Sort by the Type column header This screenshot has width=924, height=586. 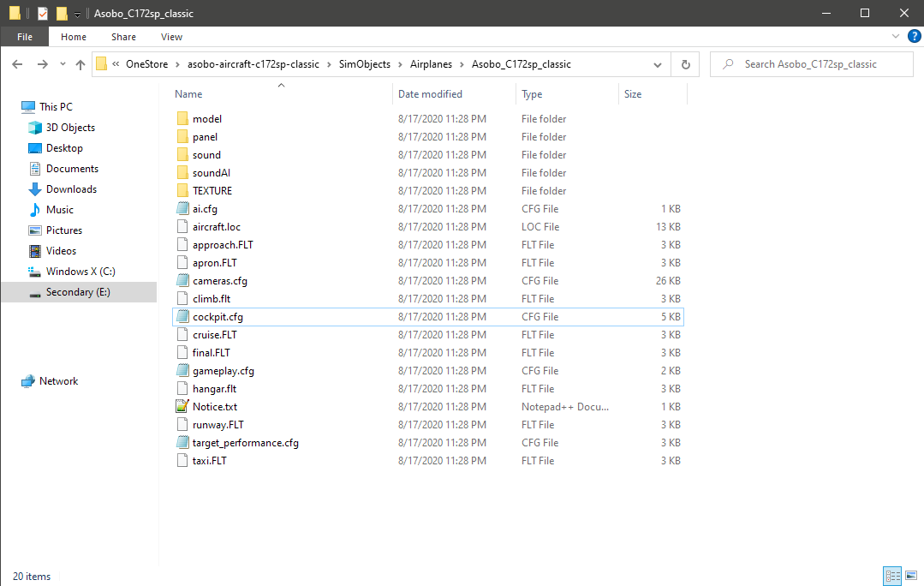click(x=532, y=93)
